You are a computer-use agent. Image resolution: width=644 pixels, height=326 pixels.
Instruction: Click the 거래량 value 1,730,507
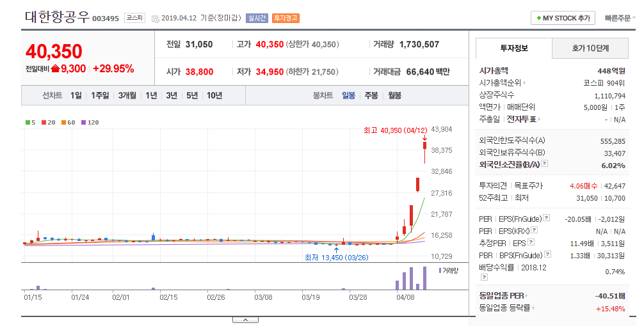pyautogui.click(x=419, y=44)
